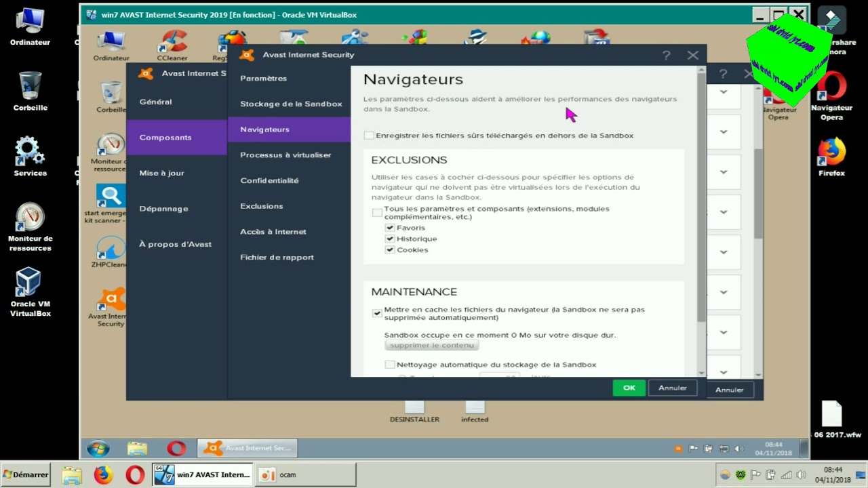
Task: Enable saving trusted downloads outside the Sandbox
Action: point(369,136)
